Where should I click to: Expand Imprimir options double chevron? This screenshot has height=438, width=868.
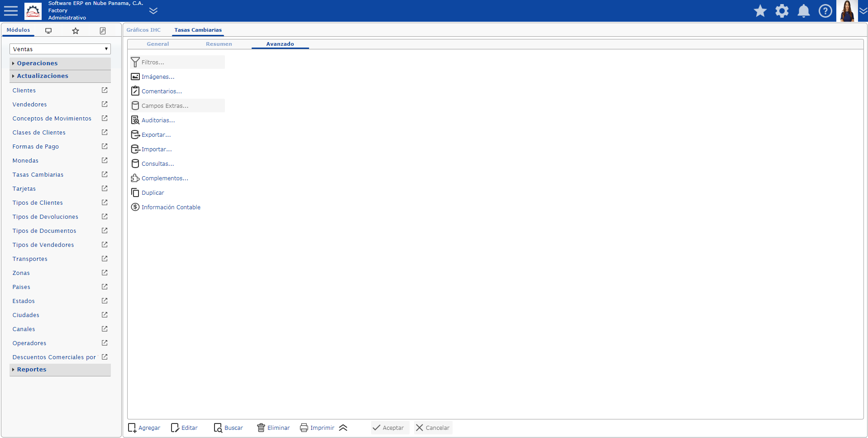pyautogui.click(x=343, y=428)
